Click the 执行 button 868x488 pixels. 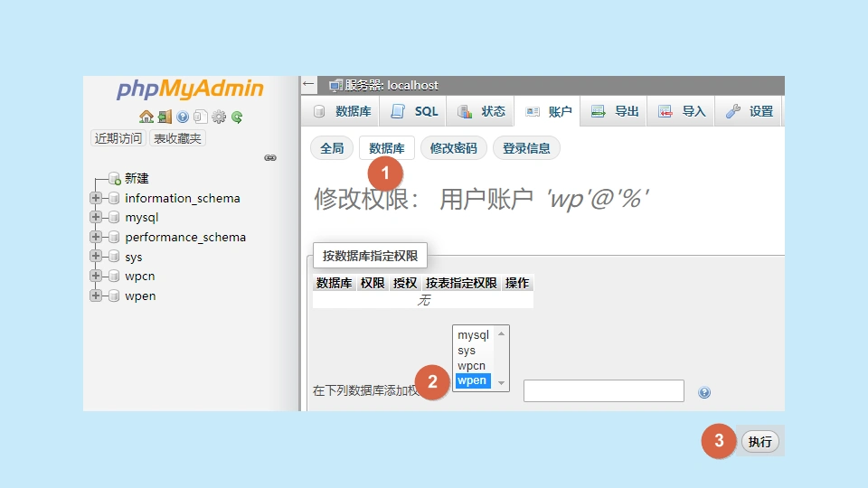[759, 442]
